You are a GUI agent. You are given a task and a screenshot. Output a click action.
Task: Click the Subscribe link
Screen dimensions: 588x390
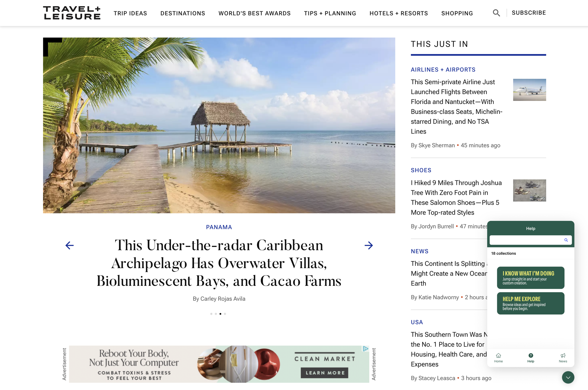(529, 13)
